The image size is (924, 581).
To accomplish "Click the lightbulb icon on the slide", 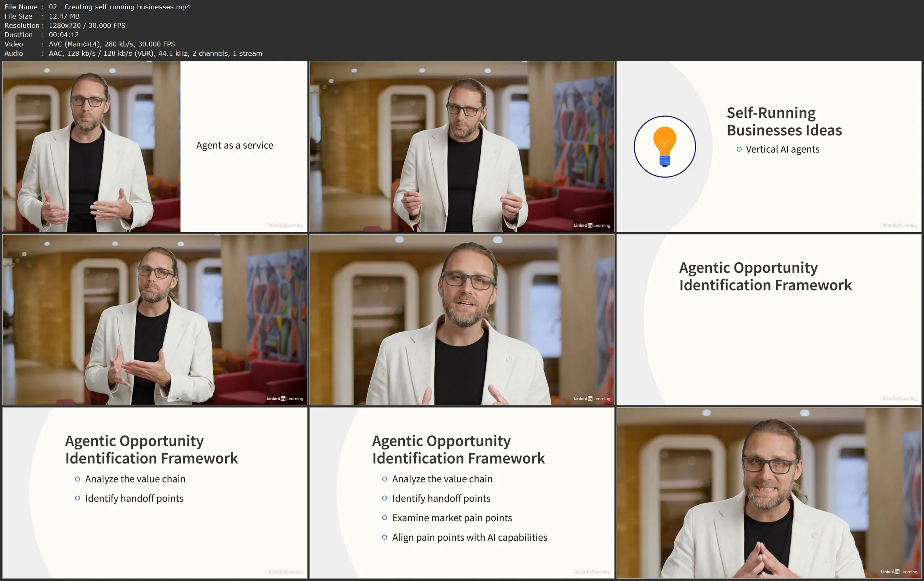I will (665, 147).
